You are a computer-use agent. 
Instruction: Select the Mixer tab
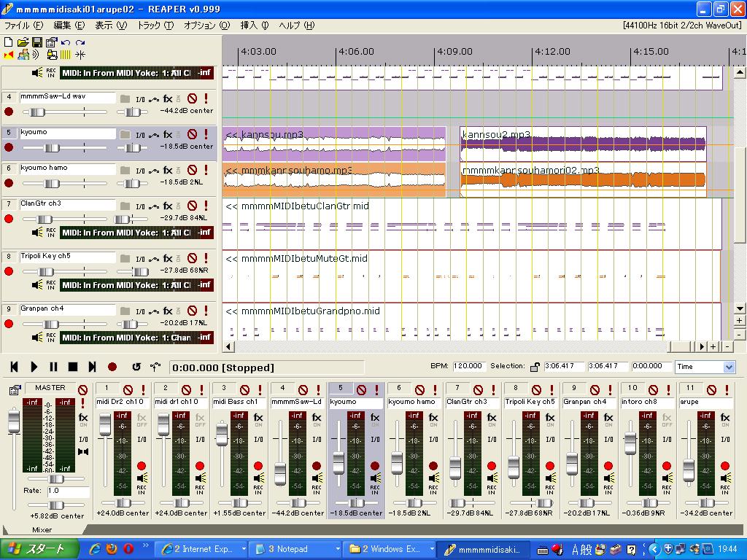[42, 529]
